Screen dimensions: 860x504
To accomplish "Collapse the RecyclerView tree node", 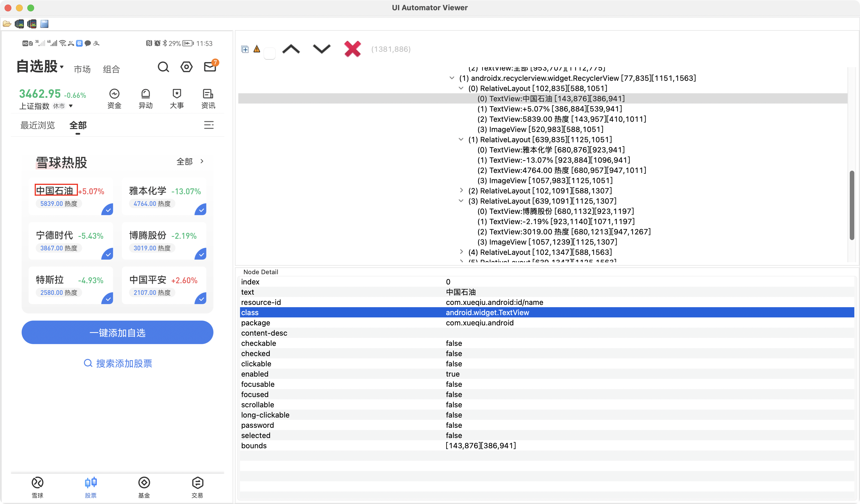I will (452, 78).
